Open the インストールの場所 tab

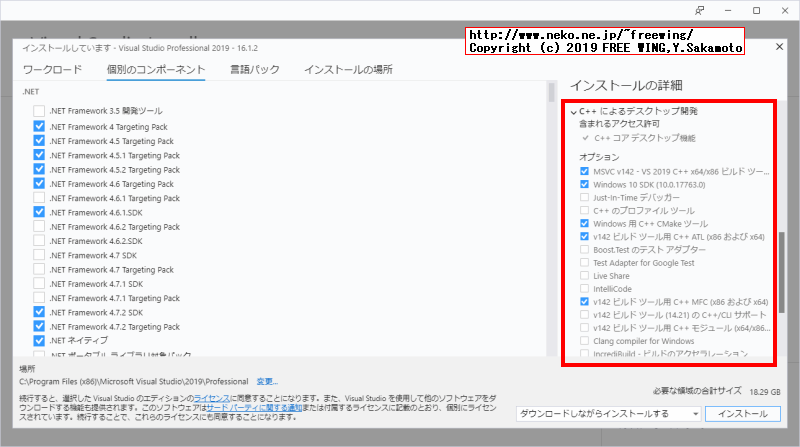pos(348,69)
